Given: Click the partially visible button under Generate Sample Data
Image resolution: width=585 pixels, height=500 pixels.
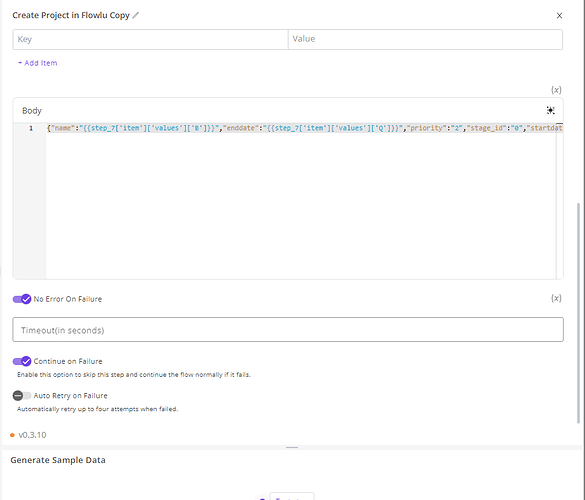Looking at the screenshot, I should (292, 497).
